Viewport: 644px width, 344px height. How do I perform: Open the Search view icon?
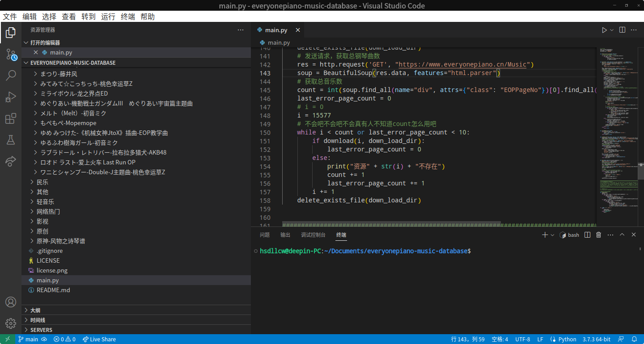[11, 76]
